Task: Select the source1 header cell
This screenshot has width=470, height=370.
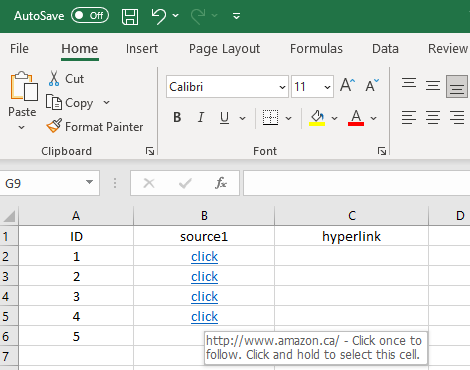Action: 204,236
